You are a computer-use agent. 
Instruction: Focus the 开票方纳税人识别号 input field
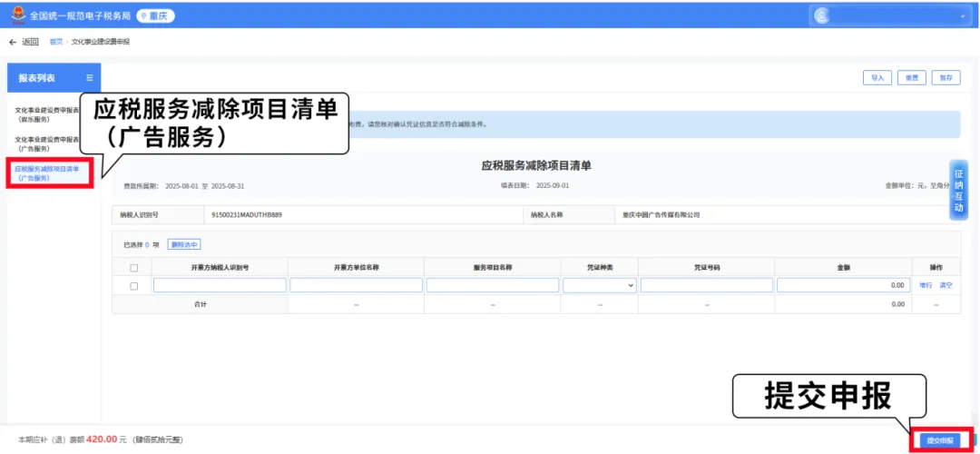click(220, 285)
